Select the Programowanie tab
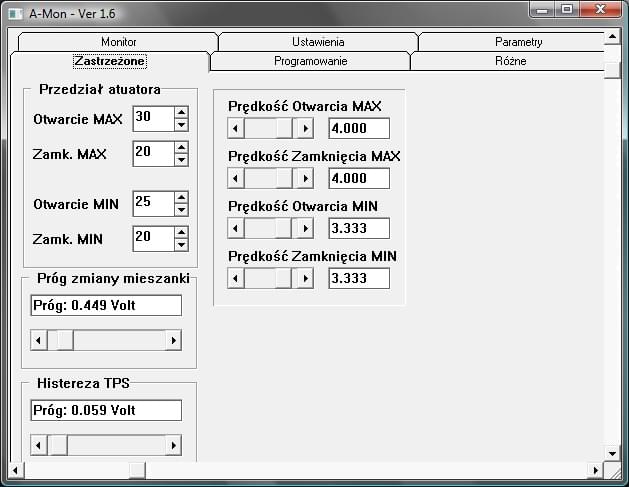The height and width of the screenshot is (487, 629). 310,61
